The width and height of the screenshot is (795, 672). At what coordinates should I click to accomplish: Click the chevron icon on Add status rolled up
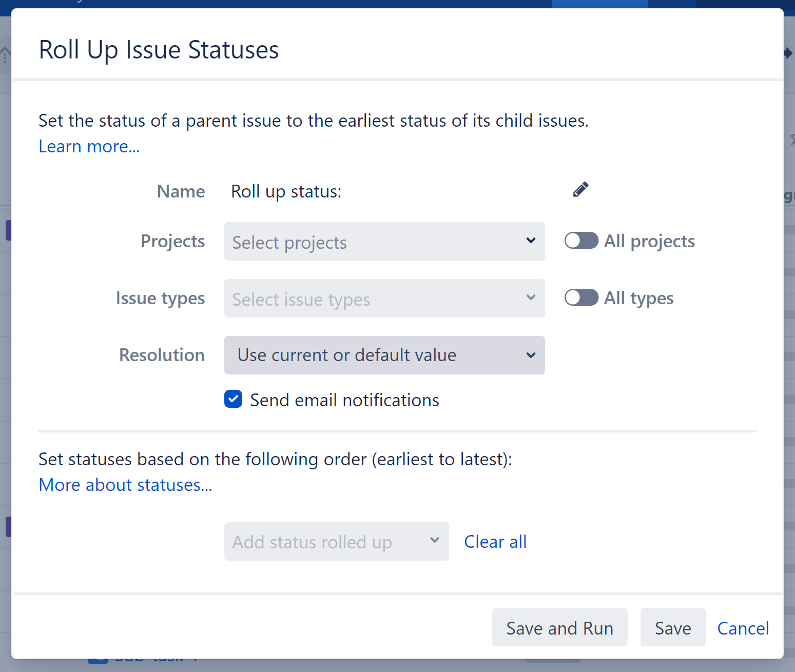click(x=435, y=541)
